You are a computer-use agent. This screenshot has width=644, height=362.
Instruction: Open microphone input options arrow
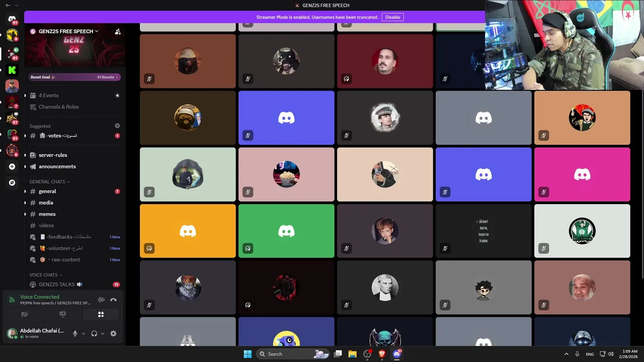click(x=84, y=333)
